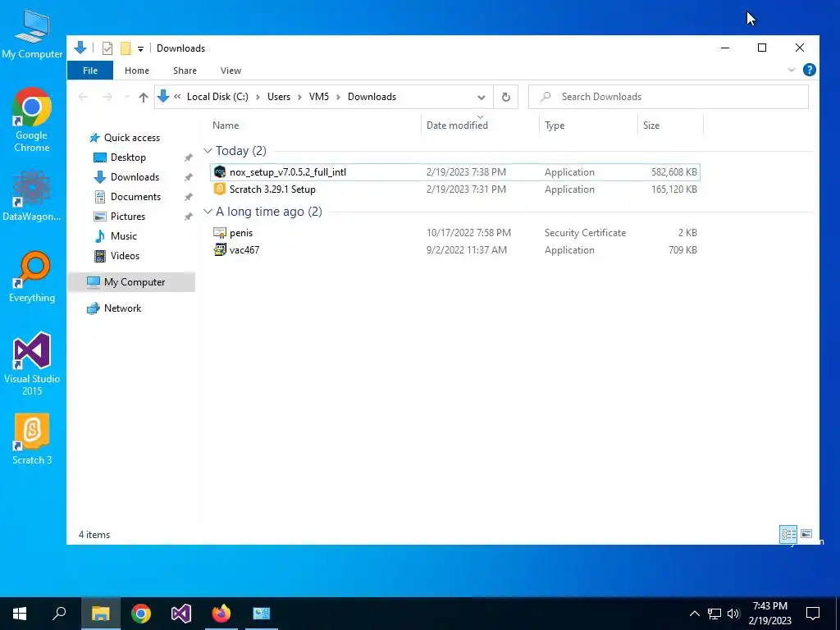840x630 pixels.
Task: Show hidden system tray icons
Action: [x=694, y=614]
